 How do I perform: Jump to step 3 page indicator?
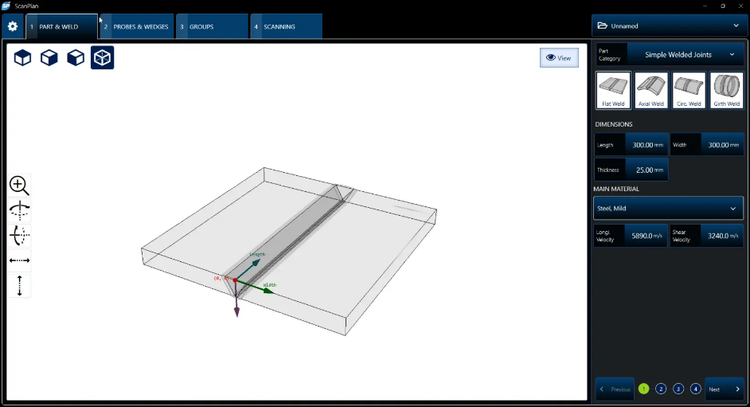[678, 388]
